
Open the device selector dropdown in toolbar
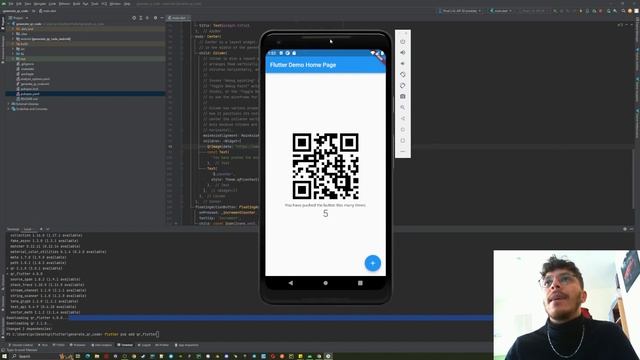[x=460, y=11]
